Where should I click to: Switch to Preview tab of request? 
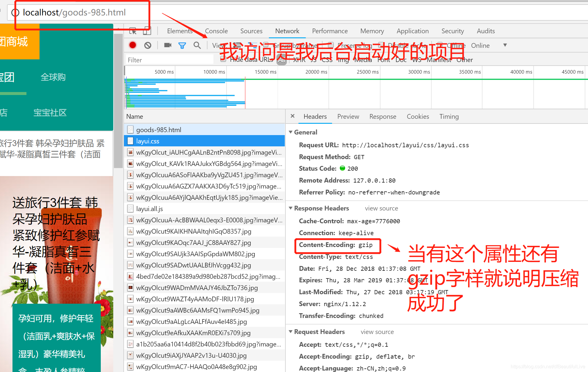click(348, 116)
